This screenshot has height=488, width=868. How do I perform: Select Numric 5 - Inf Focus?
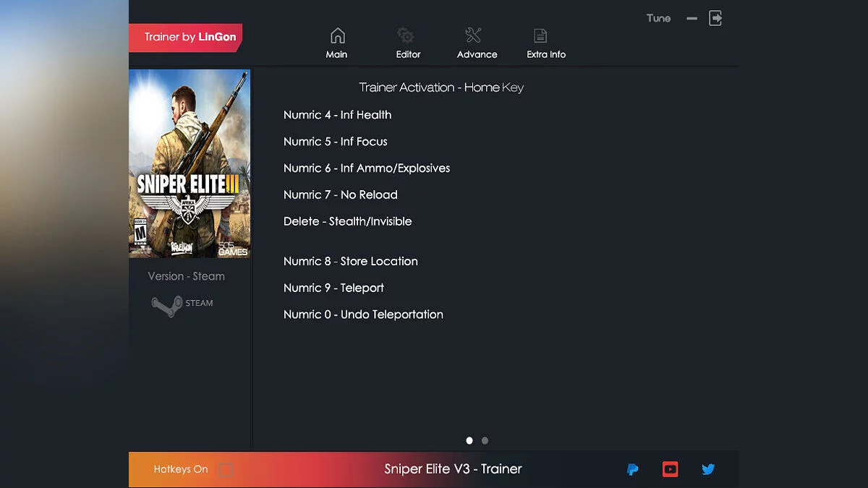335,142
